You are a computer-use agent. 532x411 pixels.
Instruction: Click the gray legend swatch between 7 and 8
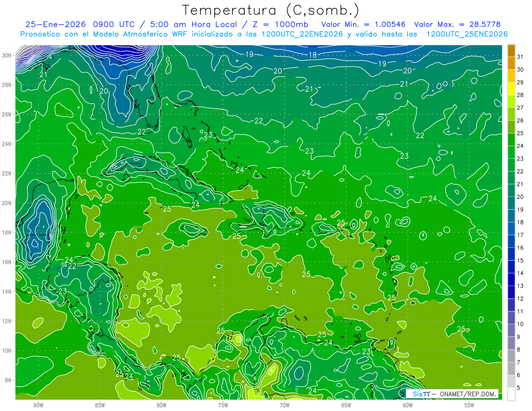512,356
